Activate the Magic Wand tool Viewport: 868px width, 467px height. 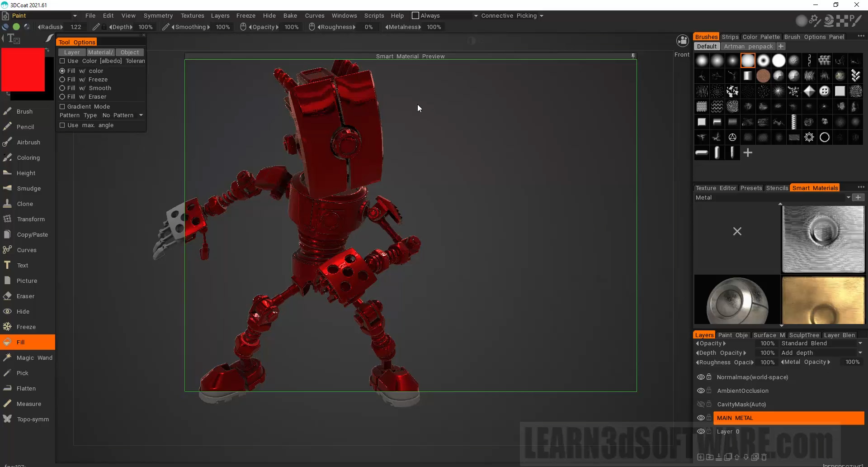pos(34,357)
